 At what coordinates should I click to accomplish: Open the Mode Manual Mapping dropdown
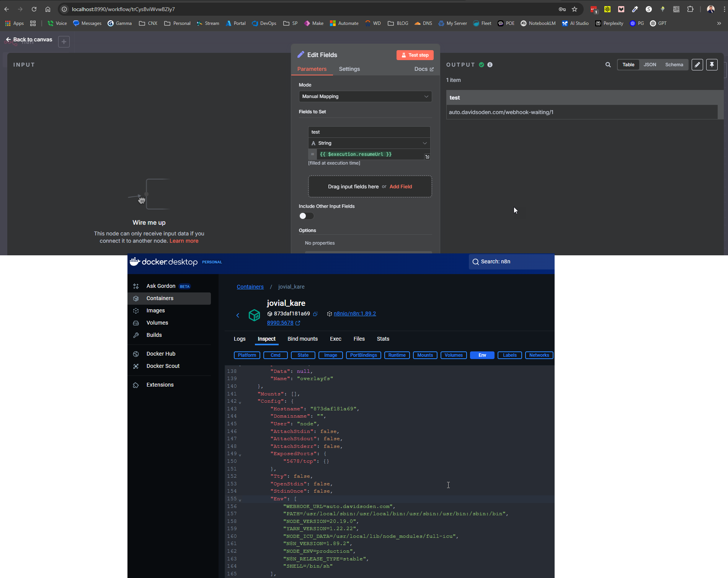(365, 96)
